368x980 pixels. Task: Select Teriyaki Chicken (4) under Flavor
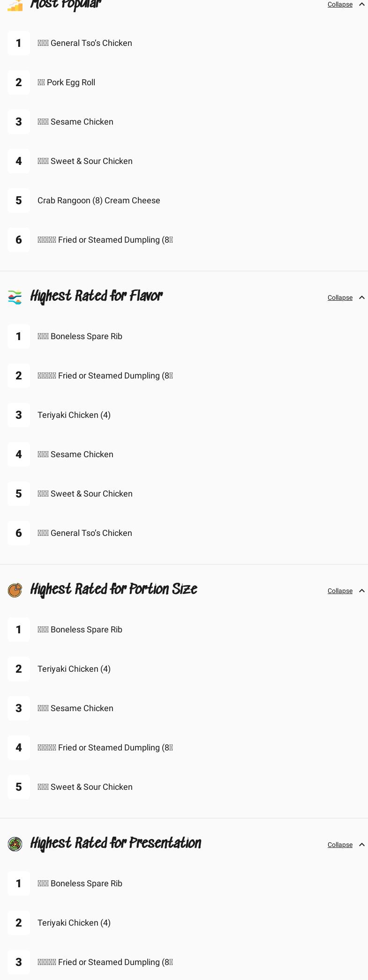click(74, 415)
